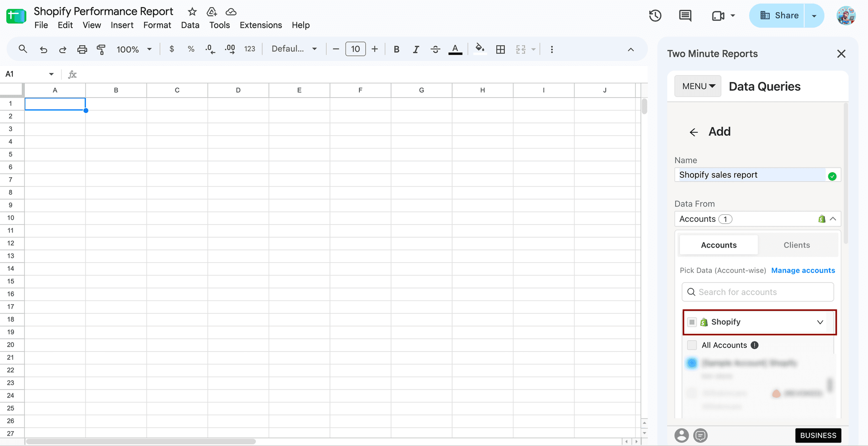The height and width of the screenshot is (446, 868).
Task: Open the fill color picker
Action: [480, 49]
